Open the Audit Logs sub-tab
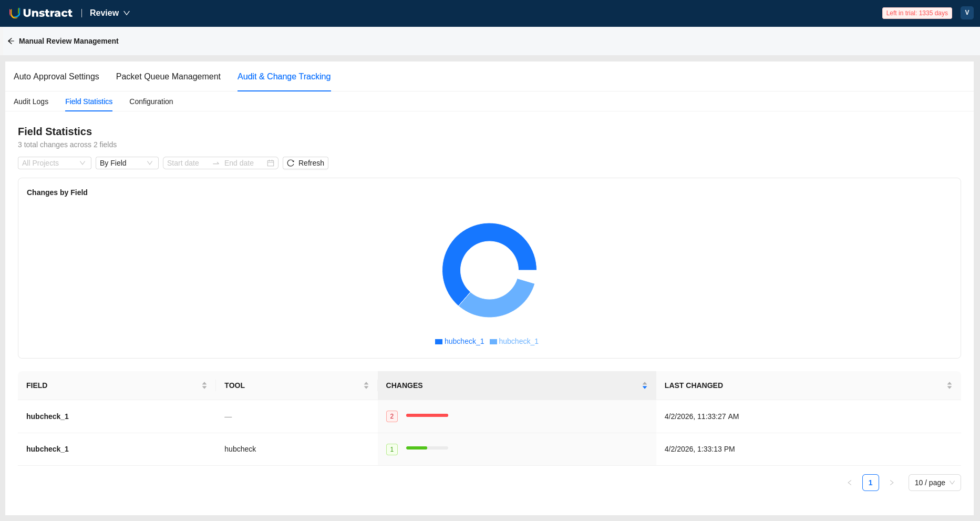This screenshot has width=980, height=521. [x=31, y=101]
